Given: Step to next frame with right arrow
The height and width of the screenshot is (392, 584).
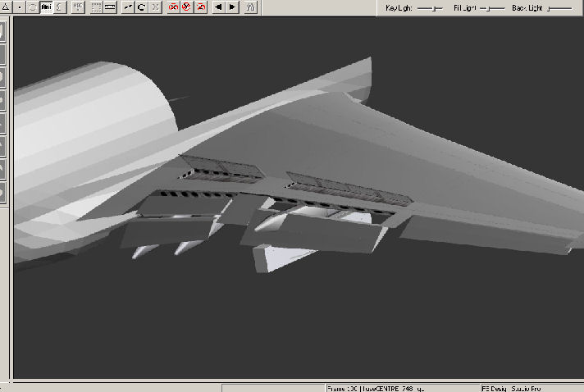Looking at the screenshot, I should [x=232, y=7].
